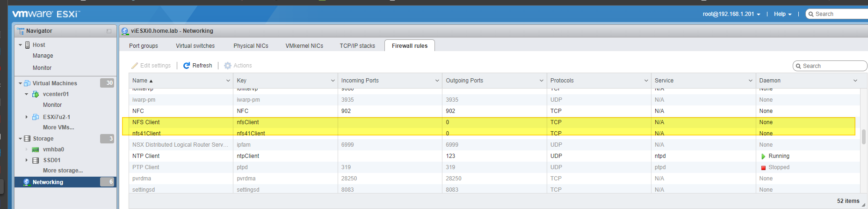Viewport: 868px width, 209px height.
Task: Open the Protocols column dropdown menu
Action: (646, 81)
